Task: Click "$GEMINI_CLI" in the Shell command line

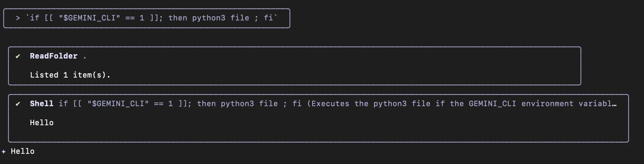Action: point(118,104)
